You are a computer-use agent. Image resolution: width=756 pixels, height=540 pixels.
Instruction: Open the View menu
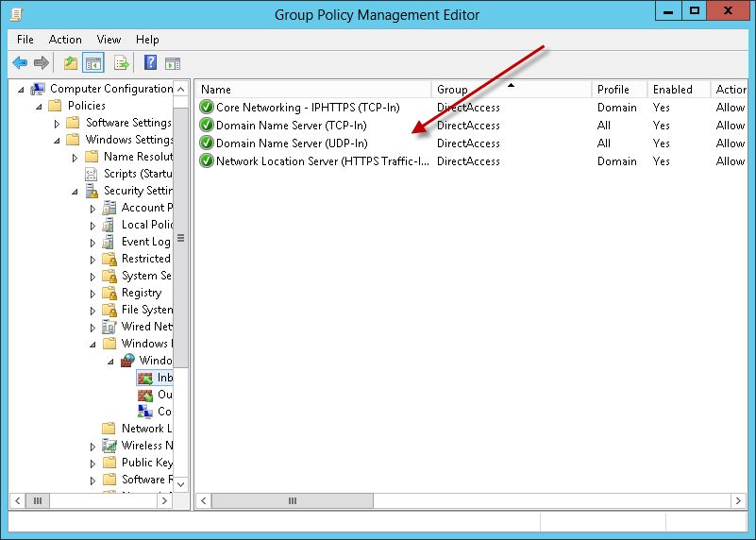(109, 40)
